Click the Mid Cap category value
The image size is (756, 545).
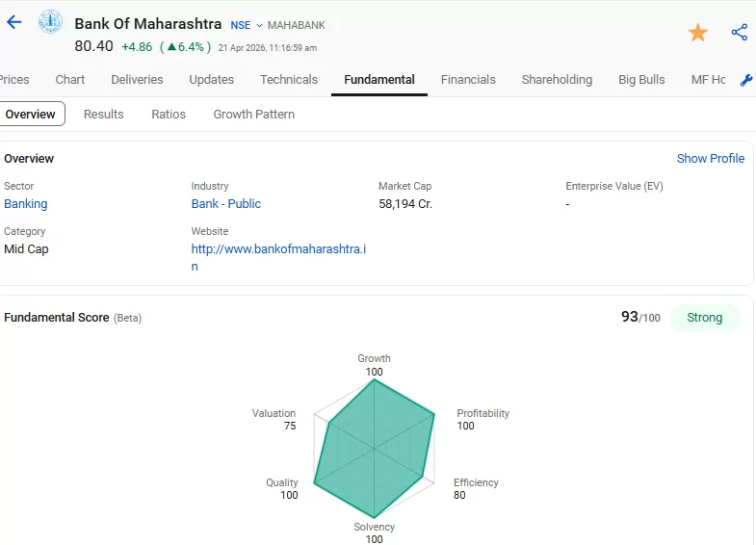point(26,249)
